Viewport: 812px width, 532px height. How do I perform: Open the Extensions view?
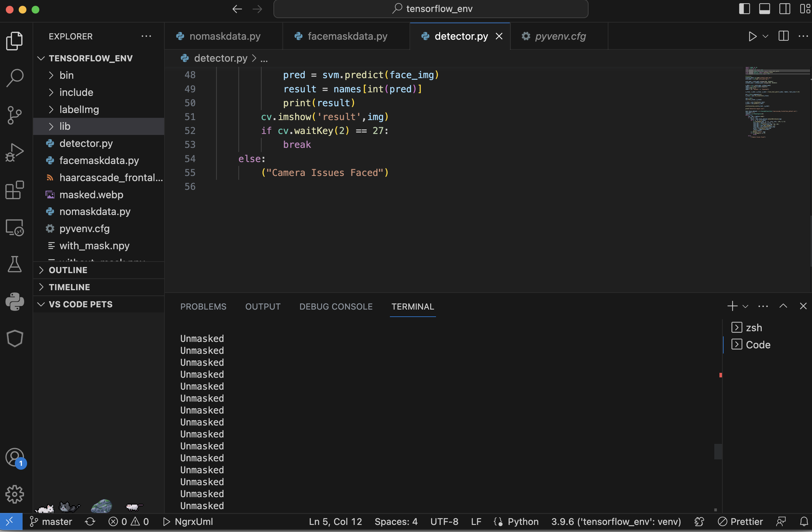click(14, 190)
